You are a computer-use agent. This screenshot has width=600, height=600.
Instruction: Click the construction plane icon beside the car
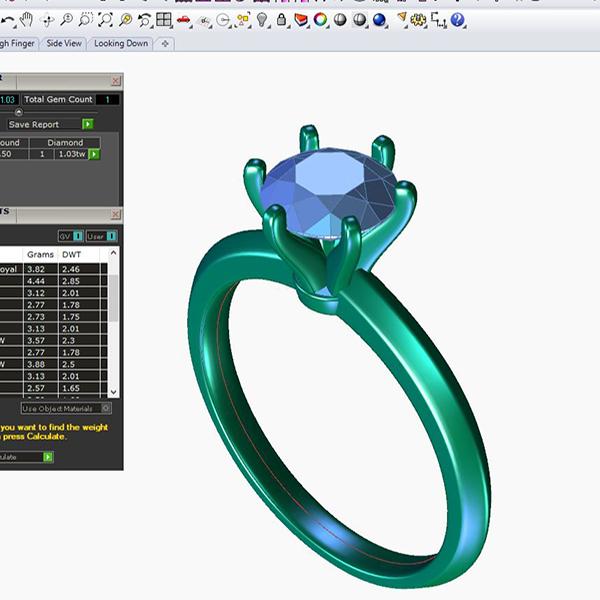tap(205, 21)
